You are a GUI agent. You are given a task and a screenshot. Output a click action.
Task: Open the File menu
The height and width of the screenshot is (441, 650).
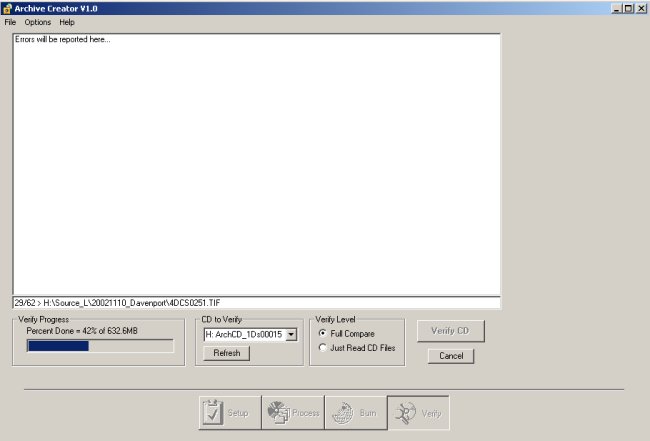pos(10,22)
